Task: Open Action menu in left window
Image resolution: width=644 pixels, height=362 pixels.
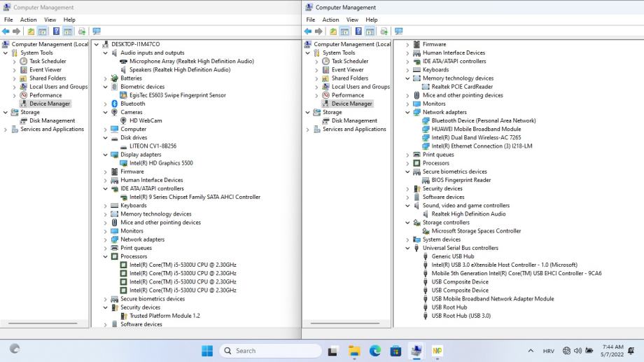Action: click(x=28, y=20)
